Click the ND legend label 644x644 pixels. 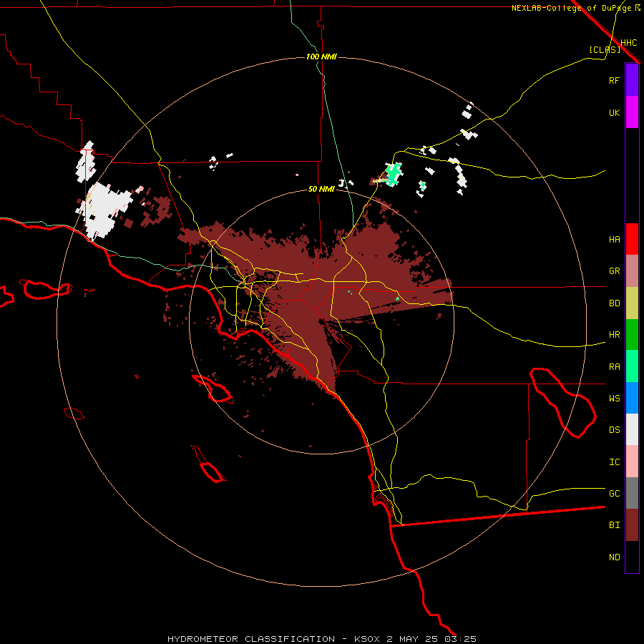click(x=614, y=557)
